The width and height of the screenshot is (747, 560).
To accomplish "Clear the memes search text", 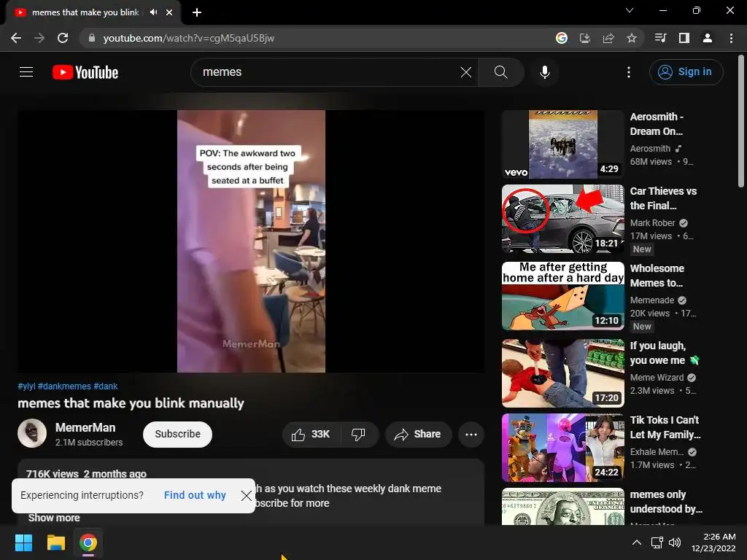I will point(466,72).
